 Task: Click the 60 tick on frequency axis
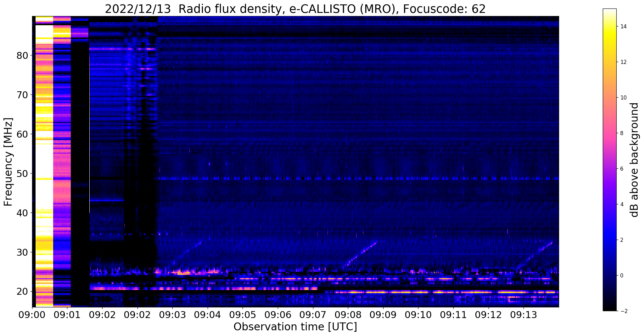22,134
